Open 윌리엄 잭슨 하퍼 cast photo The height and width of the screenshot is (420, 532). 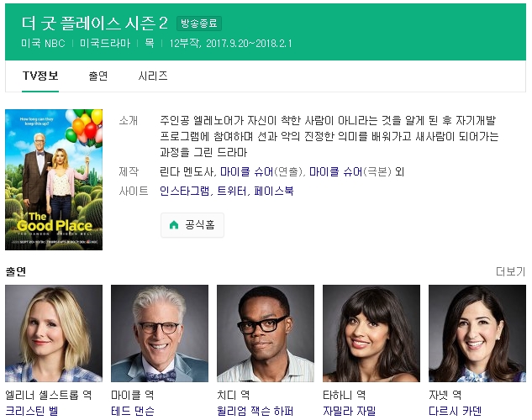(266, 333)
